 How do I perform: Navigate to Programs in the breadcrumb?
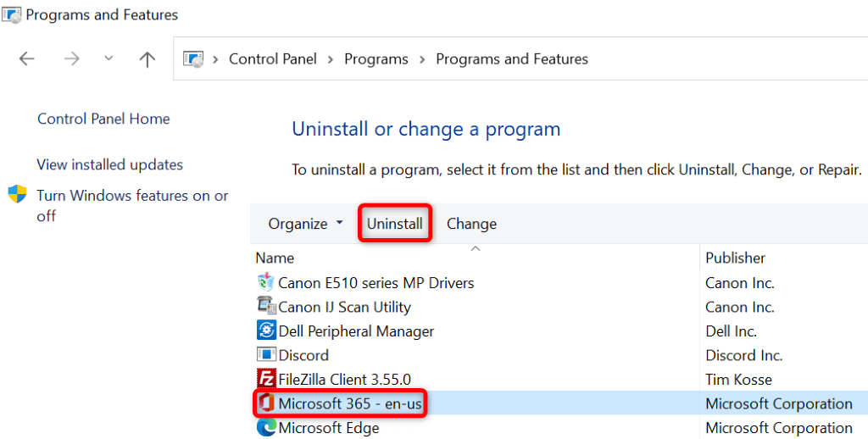pos(376,59)
